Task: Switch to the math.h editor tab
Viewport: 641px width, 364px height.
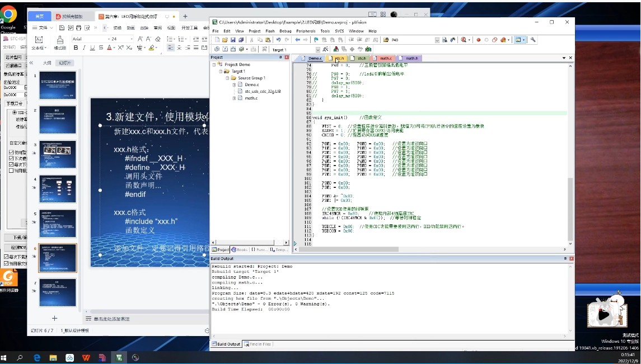Action: [x=409, y=58]
